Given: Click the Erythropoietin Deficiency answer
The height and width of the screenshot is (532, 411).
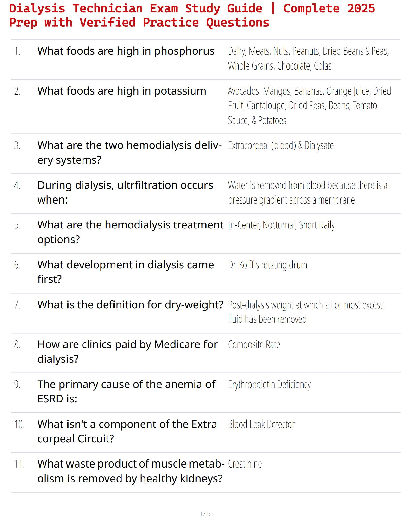Looking at the screenshot, I should pyautogui.click(x=269, y=384).
